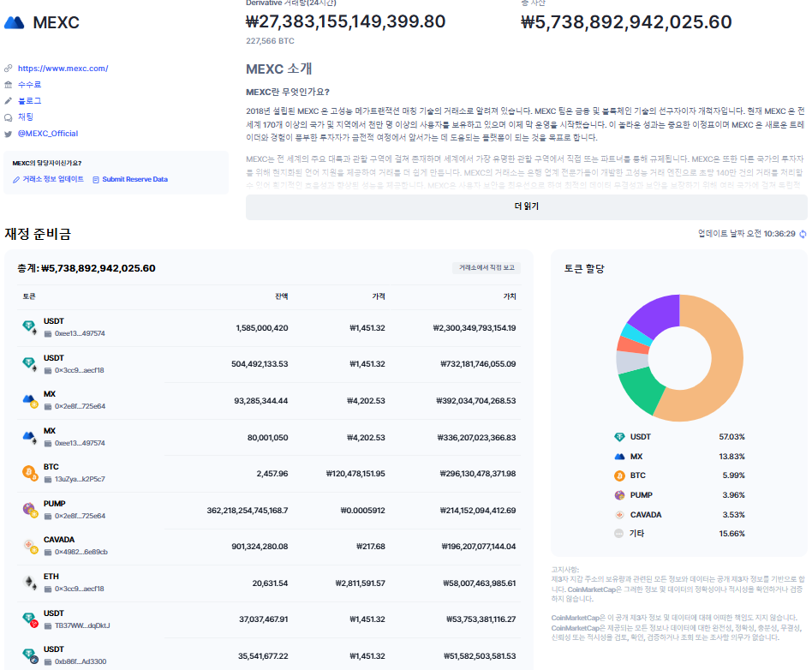
Task: Click the MX icon in the 0xee13...497574 row
Action: click(29, 437)
